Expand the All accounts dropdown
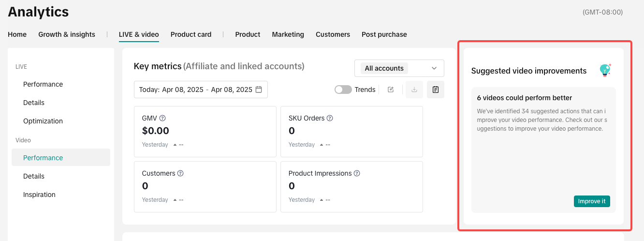Screen dimensions: 644x241 click(x=399, y=68)
